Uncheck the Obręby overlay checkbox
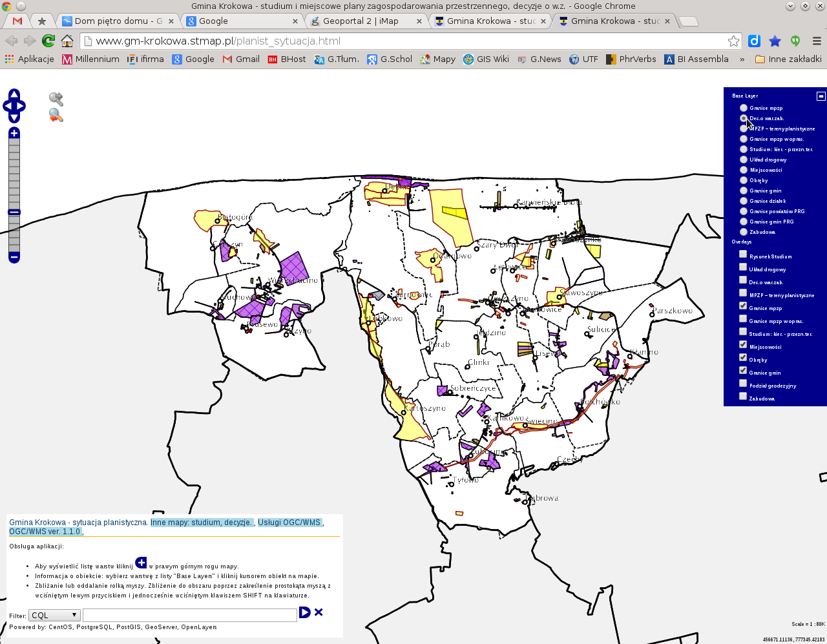Image resolution: width=827 pixels, height=644 pixels. pos(743,357)
